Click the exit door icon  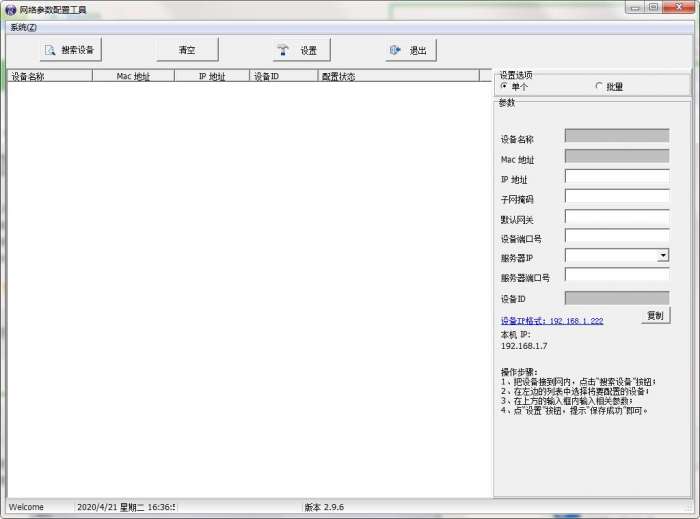click(395, 50)
